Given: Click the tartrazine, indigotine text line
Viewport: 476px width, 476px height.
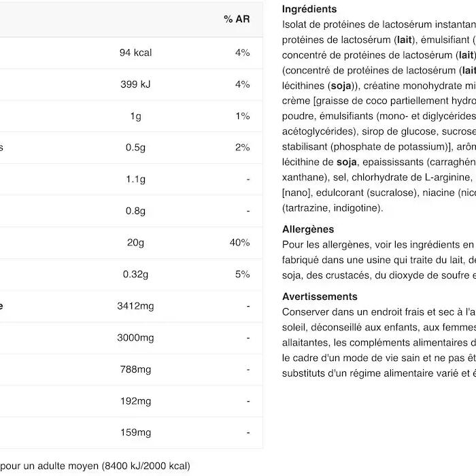Looking at the screenshot, I should [x=333, y=208].
